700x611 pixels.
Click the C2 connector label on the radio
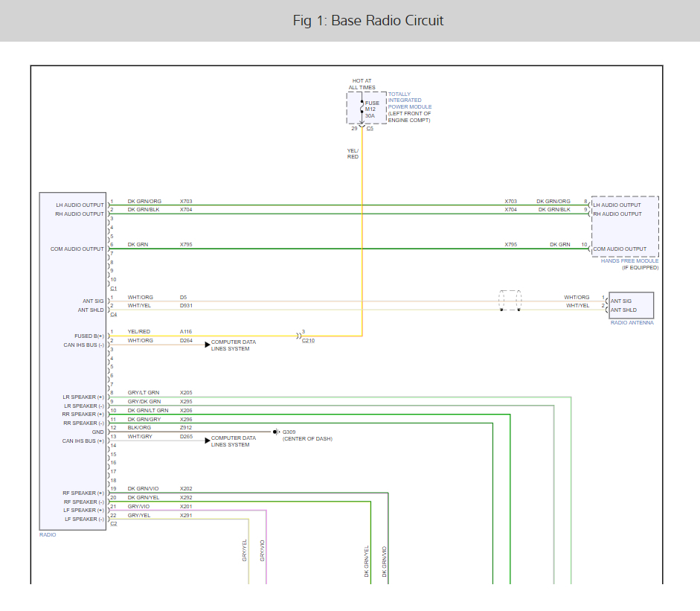113,524
